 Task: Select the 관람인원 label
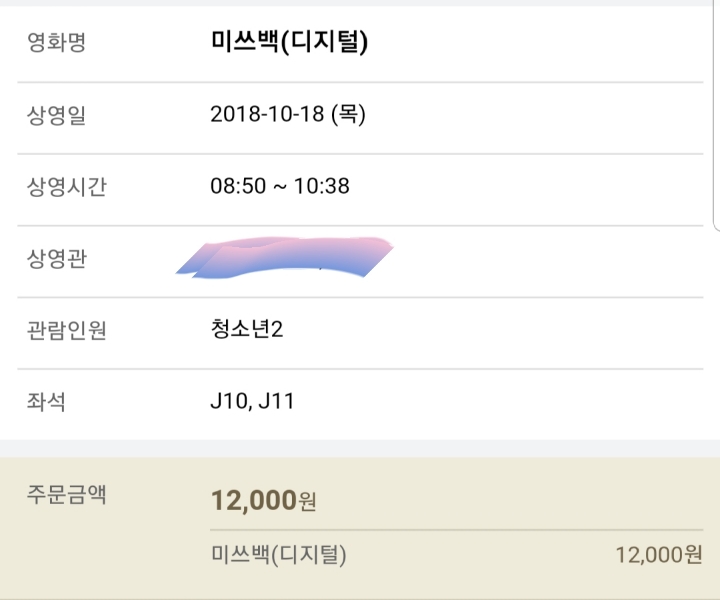tap(67, 330)
